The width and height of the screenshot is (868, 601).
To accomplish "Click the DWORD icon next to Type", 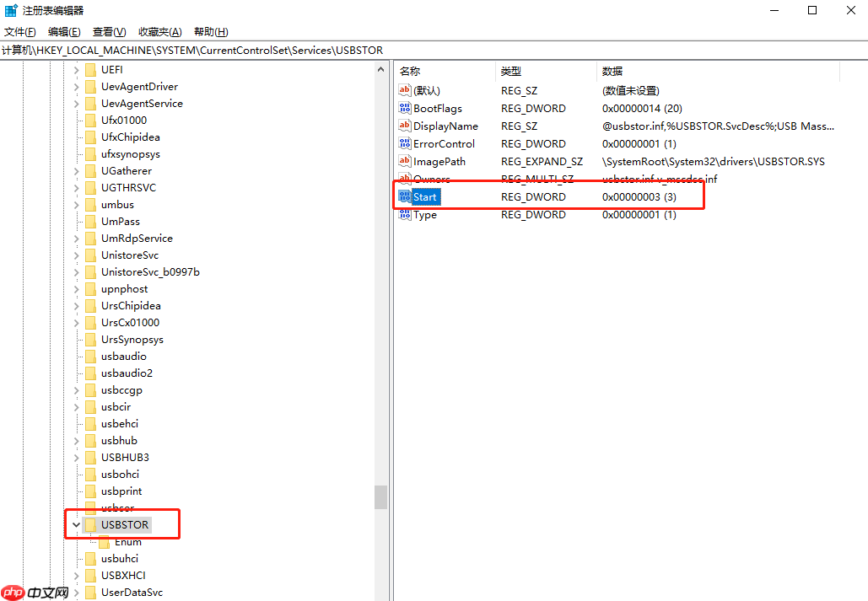I will pyautogui.click(x=404, y=214).
